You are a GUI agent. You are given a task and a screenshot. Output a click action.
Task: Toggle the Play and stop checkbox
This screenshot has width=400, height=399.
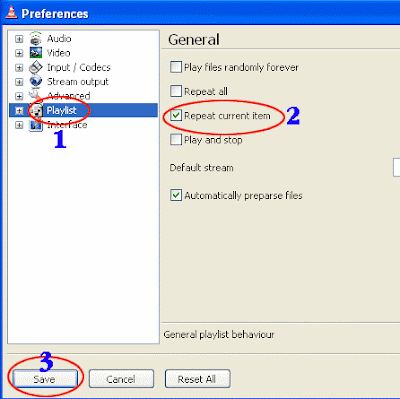coord(176,140)
